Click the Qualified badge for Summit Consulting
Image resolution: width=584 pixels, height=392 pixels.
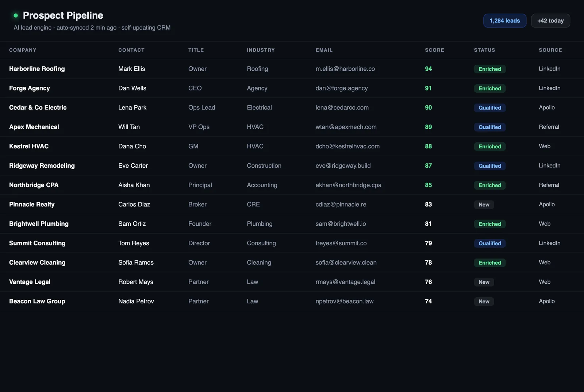pos(490,243)
